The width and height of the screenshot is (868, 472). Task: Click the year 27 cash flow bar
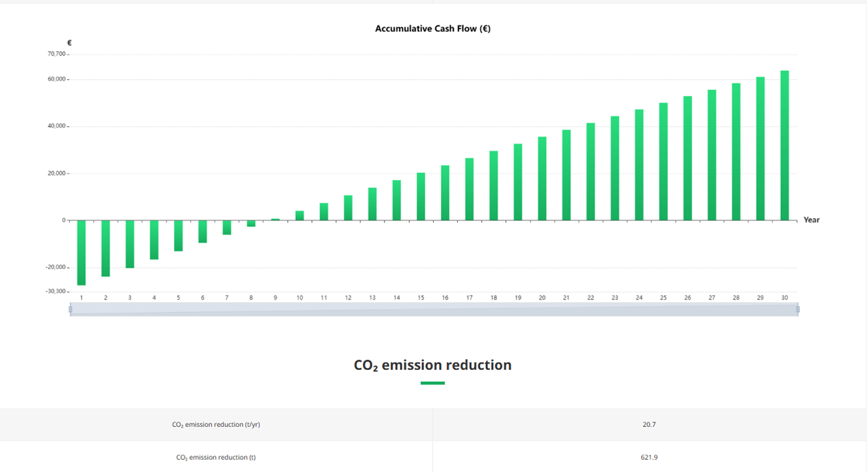[x=712, y=155]
